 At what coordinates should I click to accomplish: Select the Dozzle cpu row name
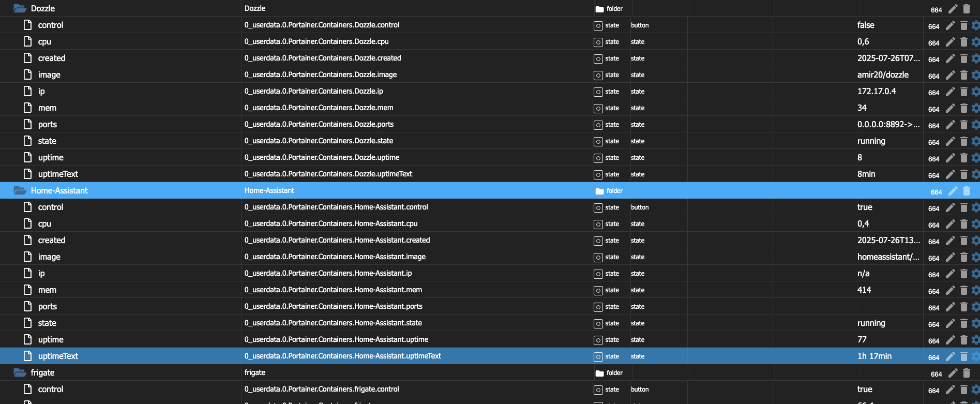click(x=44, y=42)
